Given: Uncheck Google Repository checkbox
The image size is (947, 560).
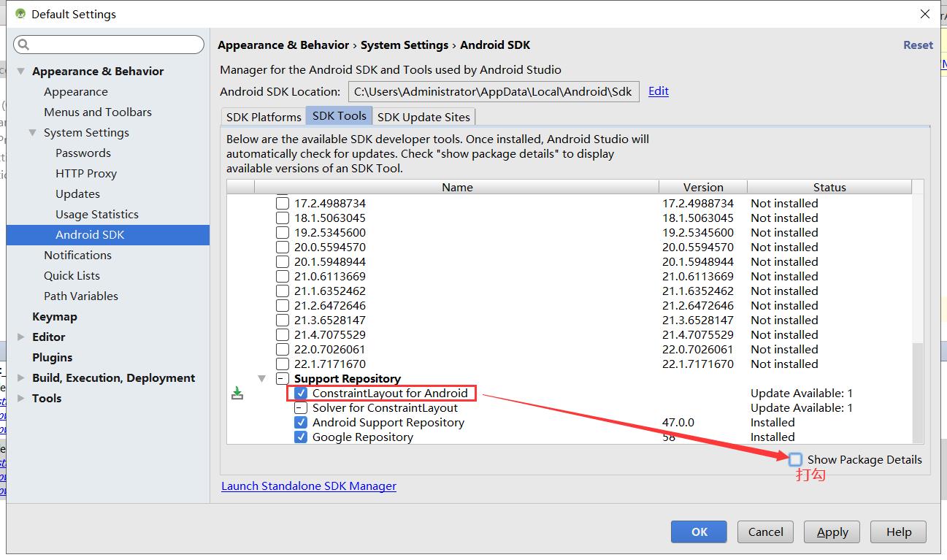Looking at the screenshot, I should click(301, 437).
